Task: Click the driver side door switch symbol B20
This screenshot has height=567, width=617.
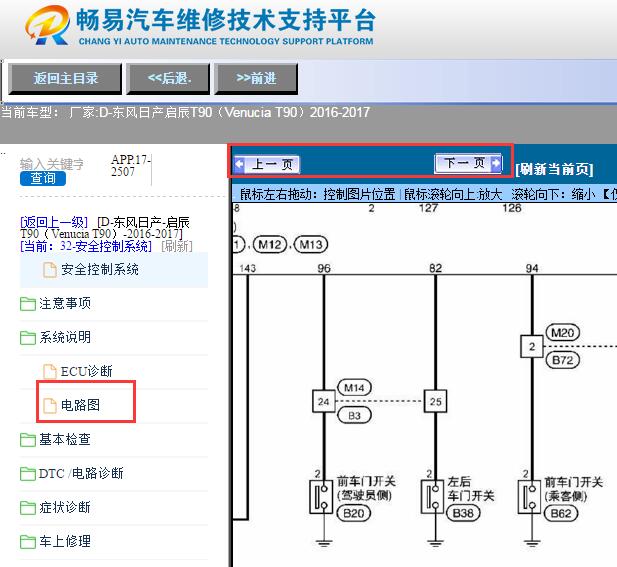Action: pos(321,497)
